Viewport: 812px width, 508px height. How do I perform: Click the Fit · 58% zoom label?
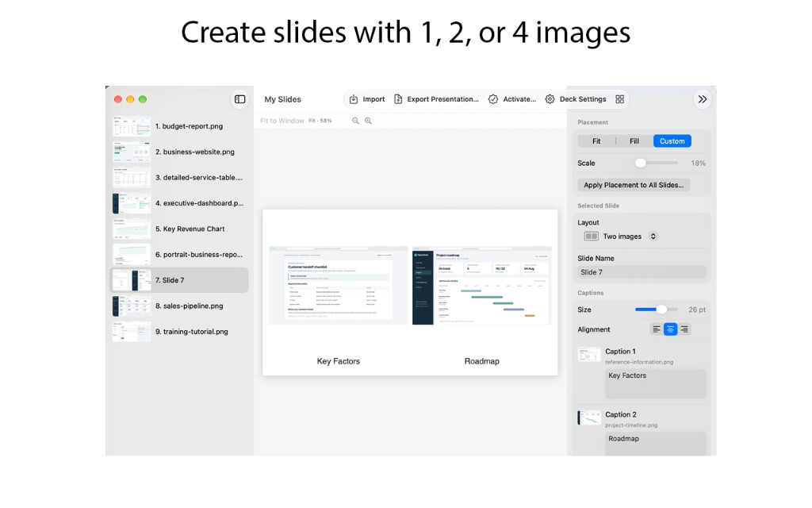320,121
